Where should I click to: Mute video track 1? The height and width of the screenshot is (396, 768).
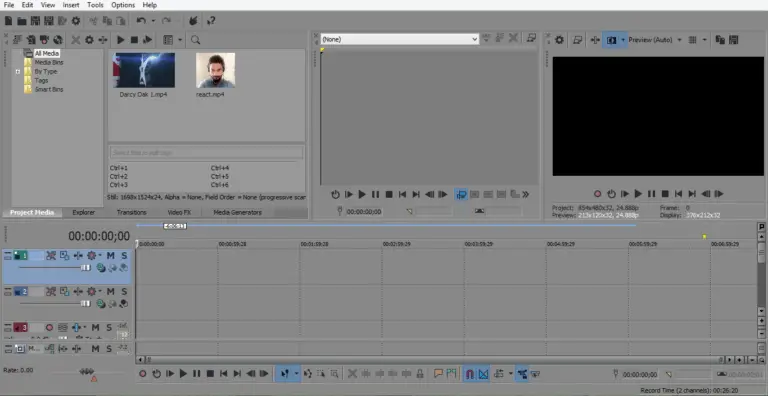111,255
